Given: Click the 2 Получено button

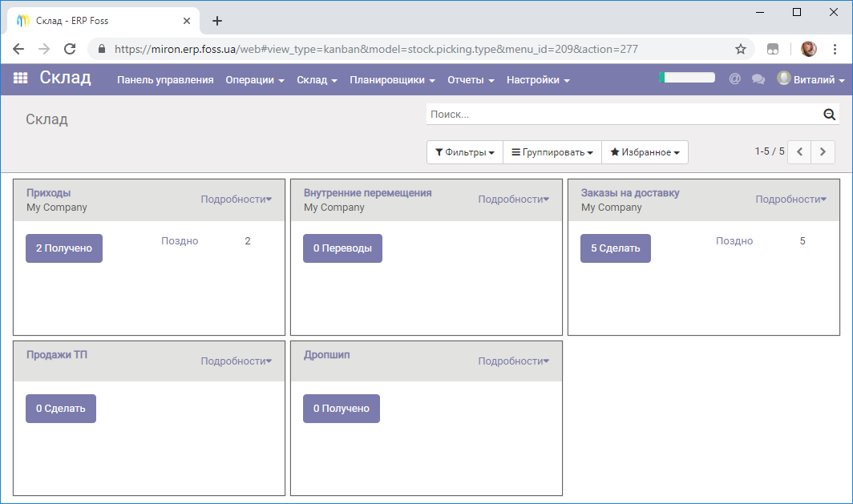Looking at the screenshot, I should point(64,248).
